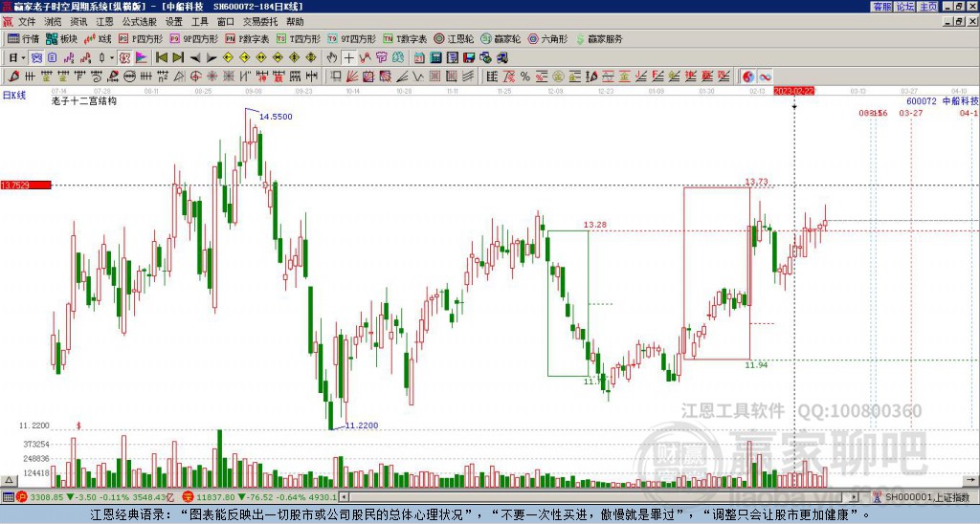Open the 板块 sectors view
The width and height of the screenshot is (980, 524).
pyautogui.click(x=61, y=38)
